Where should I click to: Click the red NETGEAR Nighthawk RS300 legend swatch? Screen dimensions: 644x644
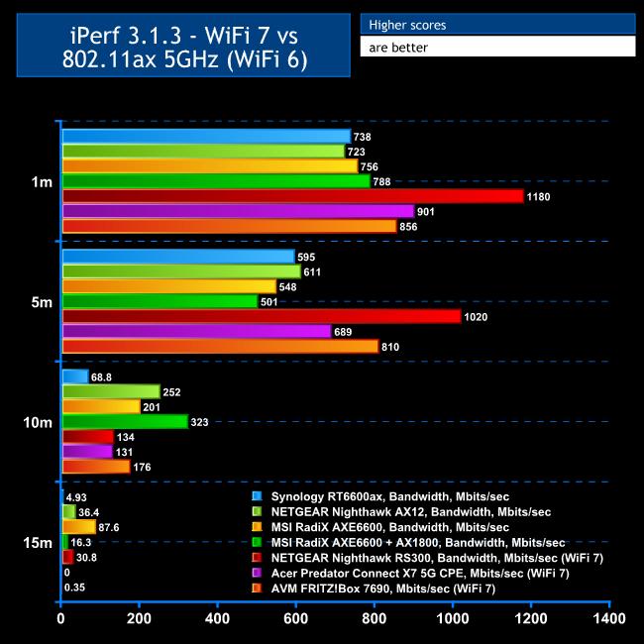[257, 558]
